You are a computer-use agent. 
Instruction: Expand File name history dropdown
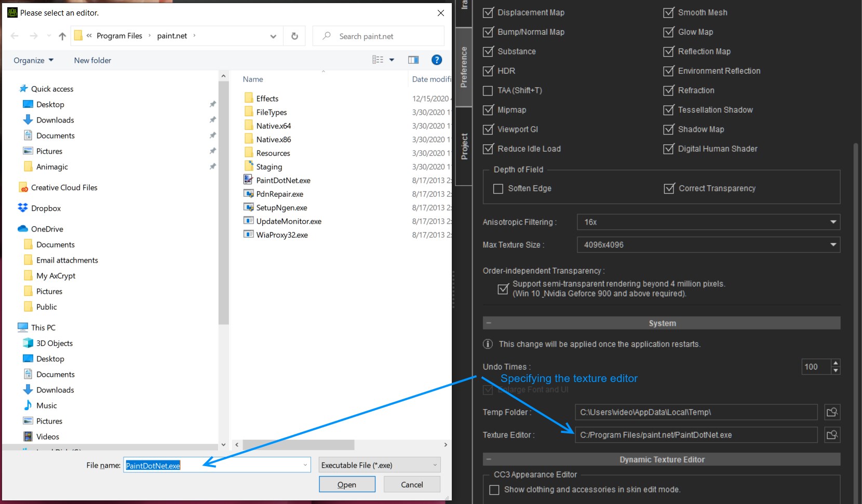305,465
